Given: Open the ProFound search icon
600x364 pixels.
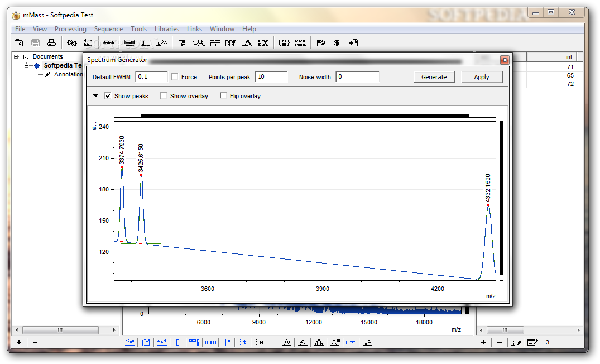Looking at the screenshot, I should click(x=300, y=43).
